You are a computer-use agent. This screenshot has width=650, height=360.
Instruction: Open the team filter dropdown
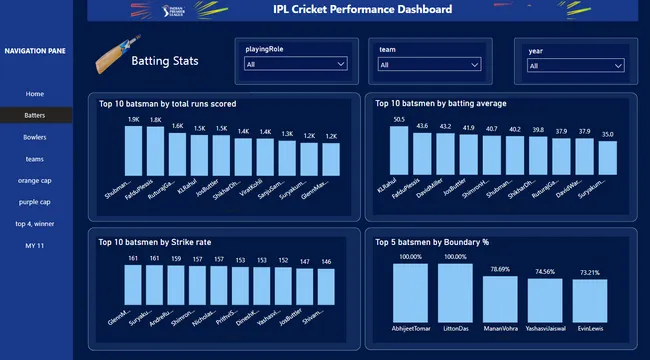coord(429,64)
